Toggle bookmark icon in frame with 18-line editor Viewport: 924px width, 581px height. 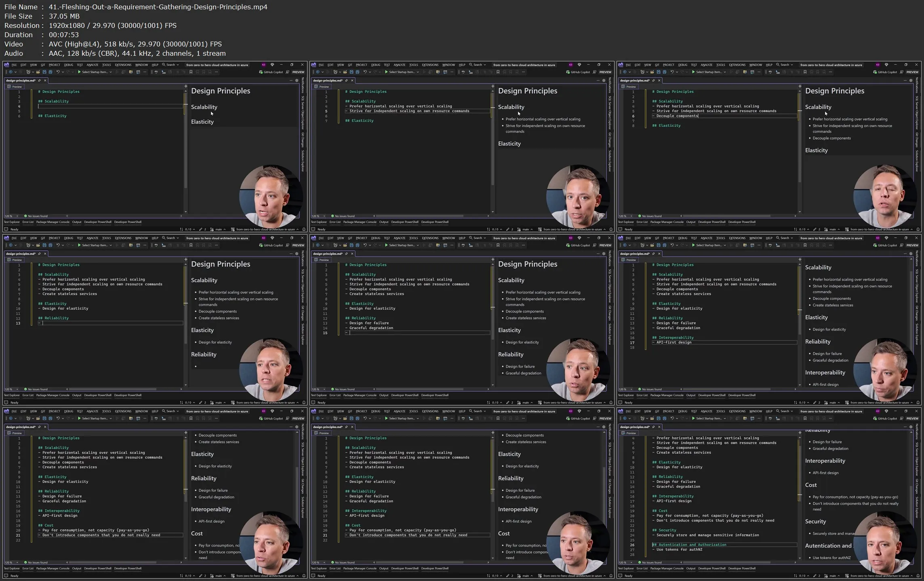click(805, 245)
